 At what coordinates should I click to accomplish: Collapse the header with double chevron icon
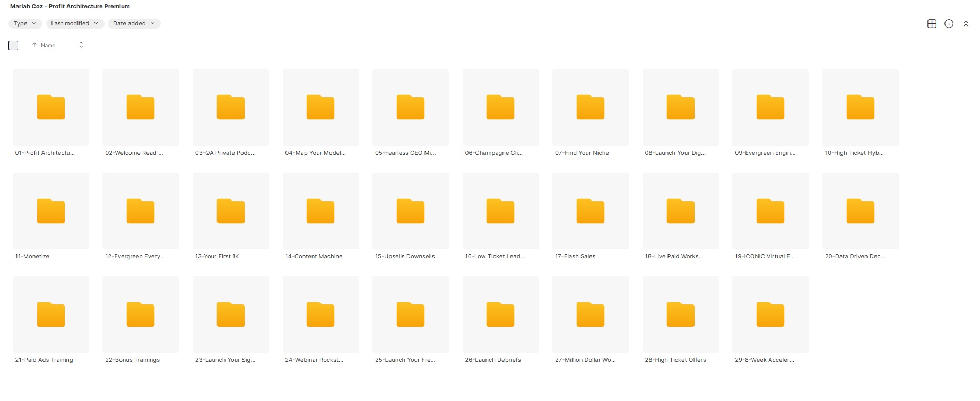coord(966,23)
